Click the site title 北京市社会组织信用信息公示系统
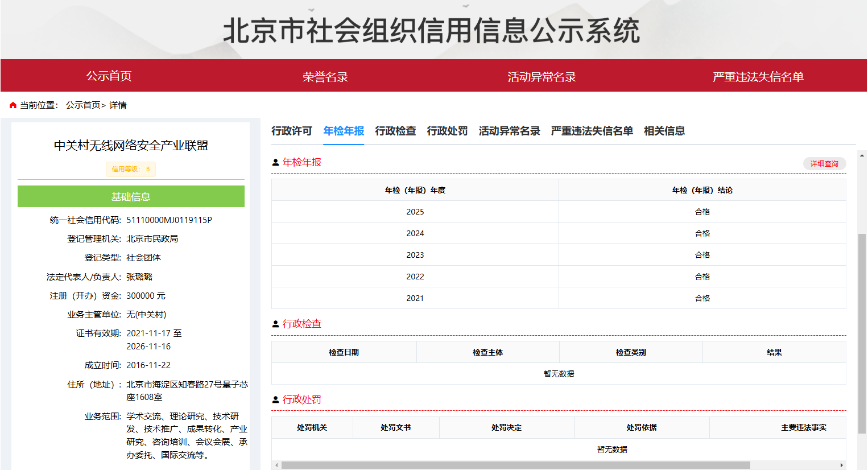This screenshot has height=470, width=868. tap(432, 31)
